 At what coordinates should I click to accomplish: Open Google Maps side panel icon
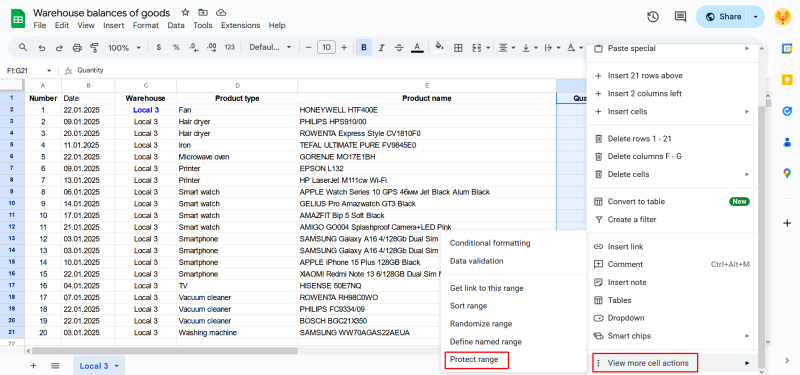pyautogui.click(x=787, y=173)
